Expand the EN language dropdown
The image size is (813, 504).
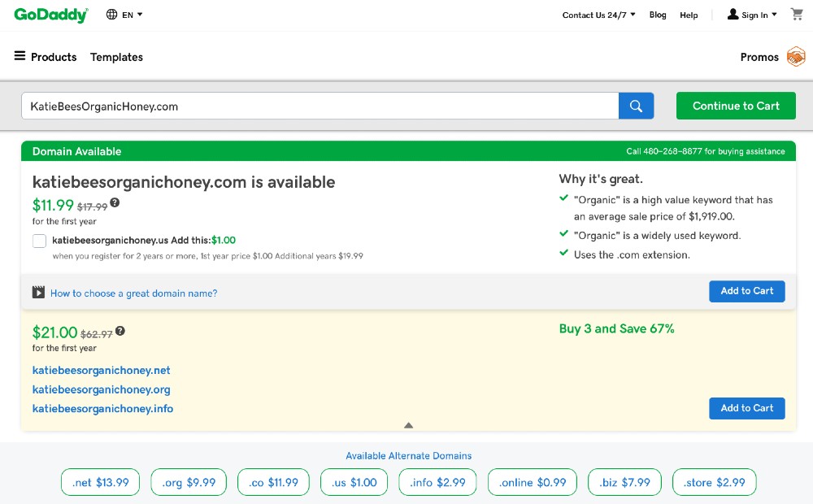pyautogui.click(x=133, y=15)
